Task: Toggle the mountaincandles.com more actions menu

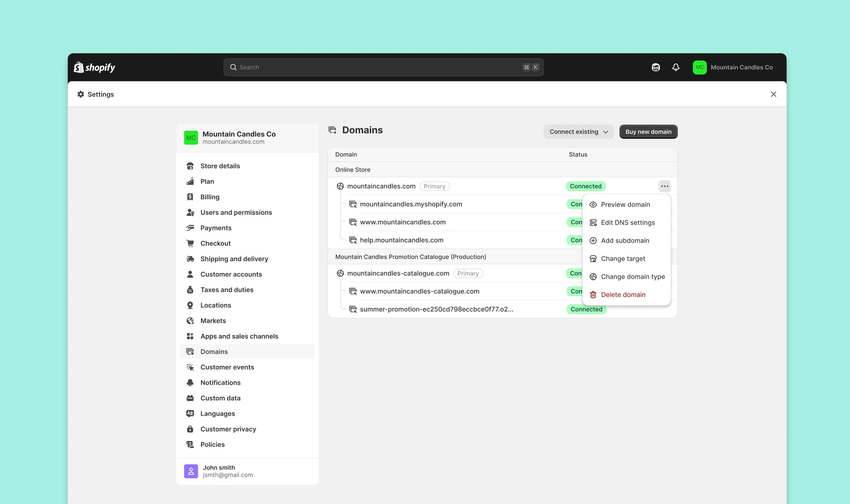Action: (x=664, y=186)
